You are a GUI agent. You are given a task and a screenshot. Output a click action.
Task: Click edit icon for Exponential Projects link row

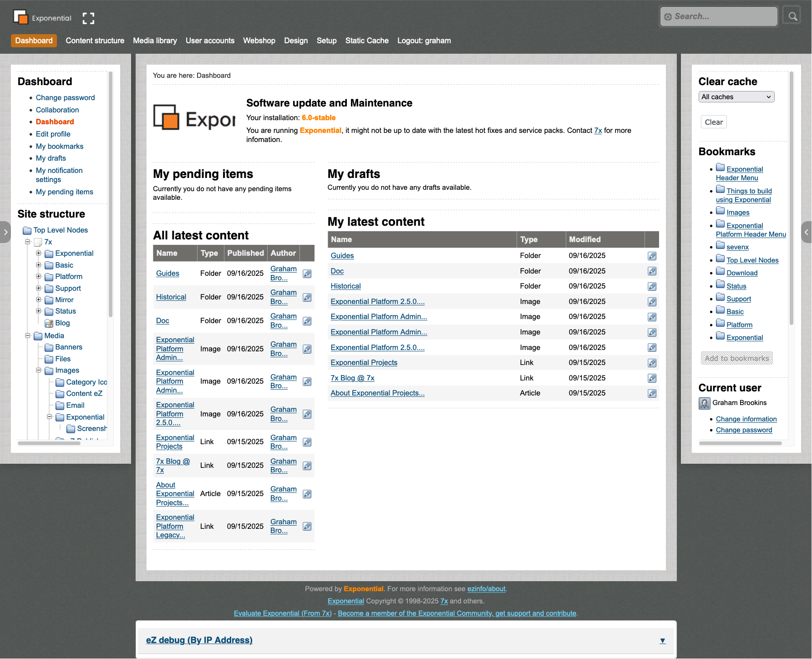(652, 363)
